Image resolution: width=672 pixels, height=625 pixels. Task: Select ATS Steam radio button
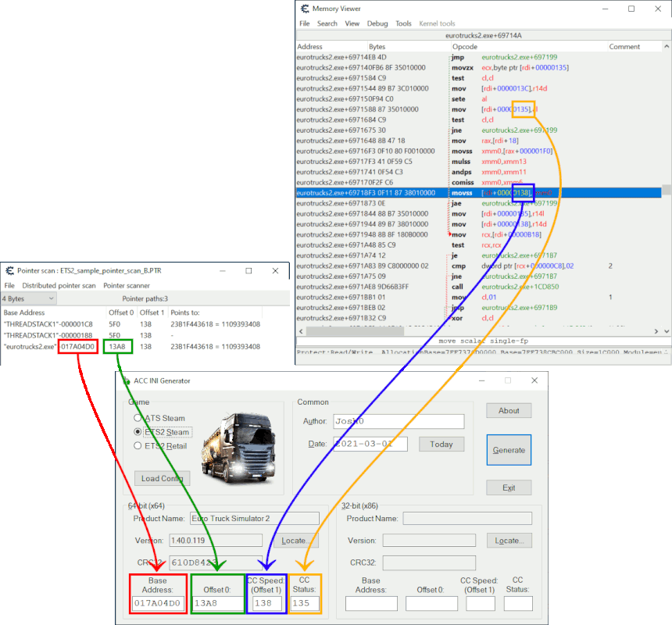pyautogui.click(x=138, y=418)
